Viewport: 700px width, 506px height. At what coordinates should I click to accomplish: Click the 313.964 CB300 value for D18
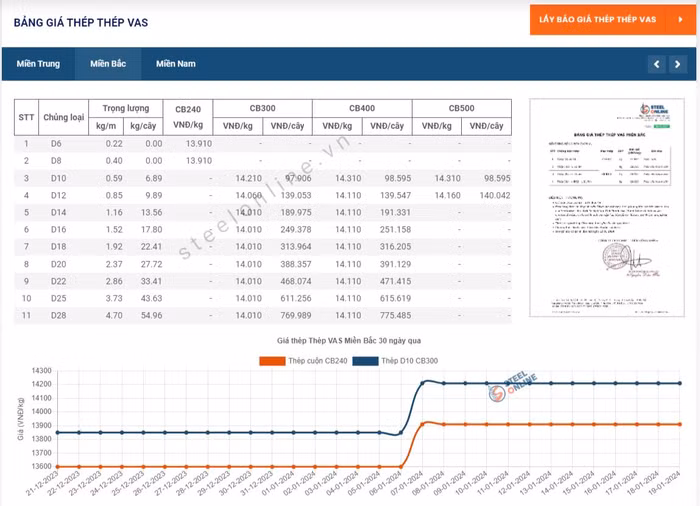click(x=296, y=247)
